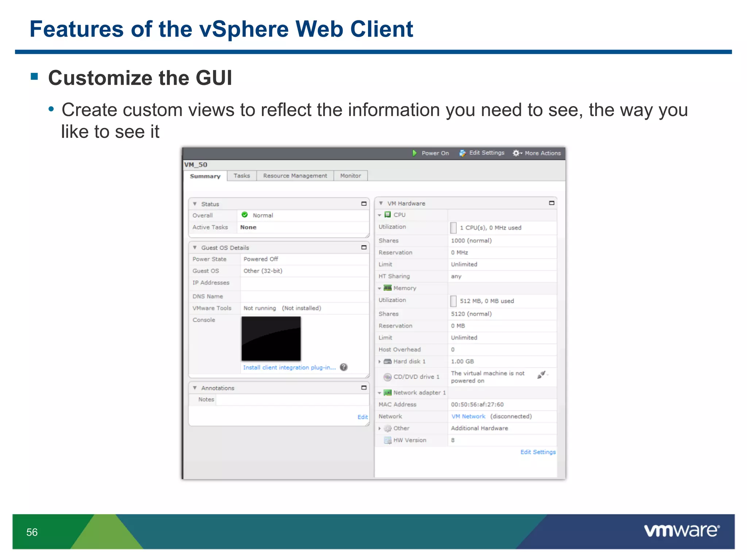Click Install client integration plug-in link

coord(289,367)
